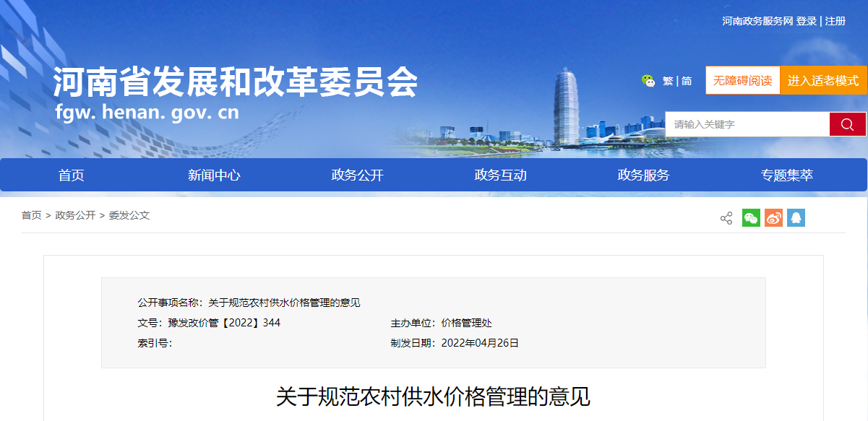Viewport: 868px width, 421px height.
Task: Enter elderly-friendly mode 进入适老模式
Action: pyautogui.click(x=822, y=80)
